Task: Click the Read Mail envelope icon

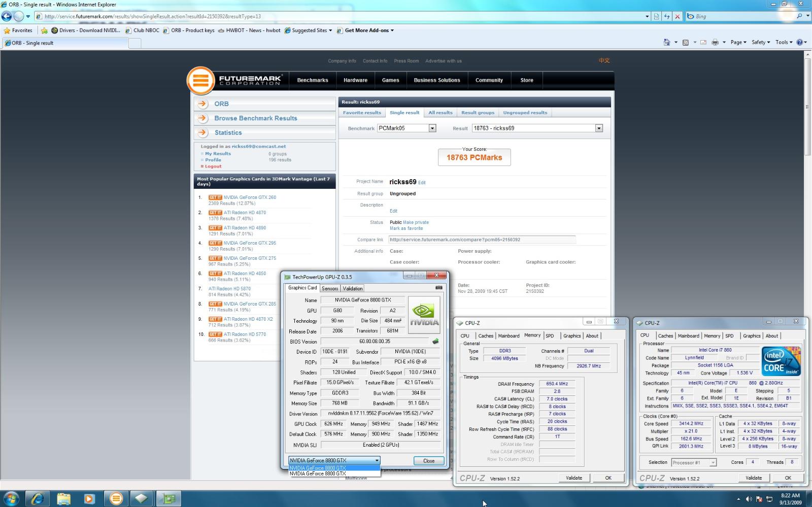Action: [703, 43]
